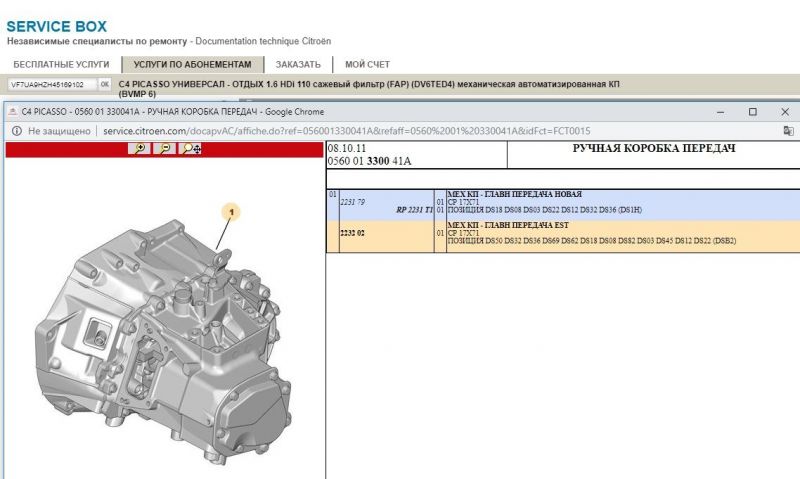
Task: Click the zoom in magnifier icon
Action: [x=141, y=149]
